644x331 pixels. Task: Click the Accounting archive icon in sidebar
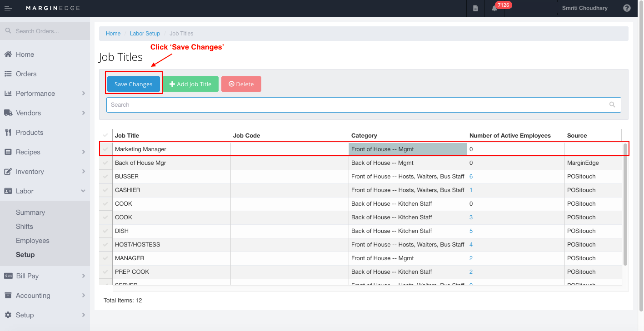8,296
